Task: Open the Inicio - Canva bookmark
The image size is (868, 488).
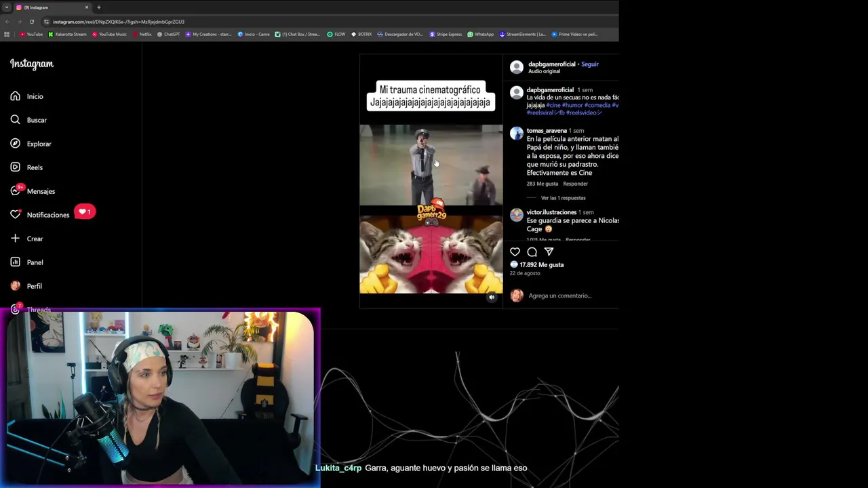Action: pos(254,34)
